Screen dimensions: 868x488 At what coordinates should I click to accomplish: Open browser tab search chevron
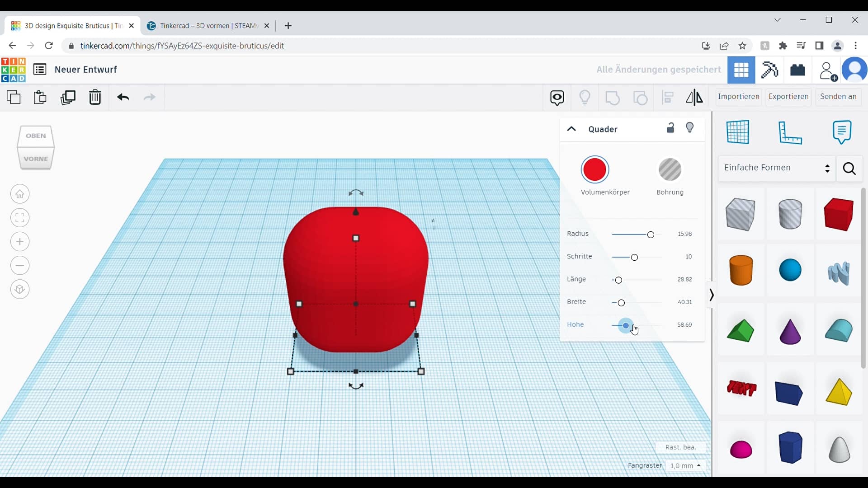click(x=777, y=20)
